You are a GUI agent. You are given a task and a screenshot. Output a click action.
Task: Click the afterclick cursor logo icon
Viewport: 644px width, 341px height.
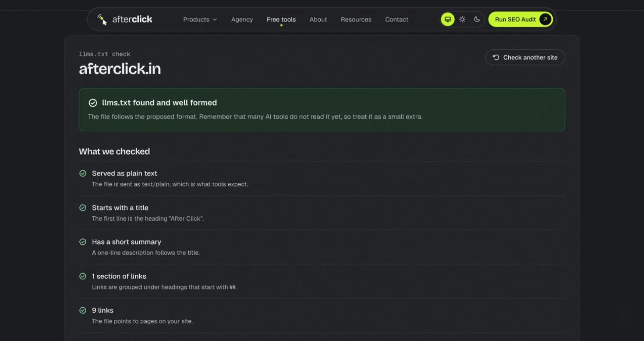click(102, 19)
